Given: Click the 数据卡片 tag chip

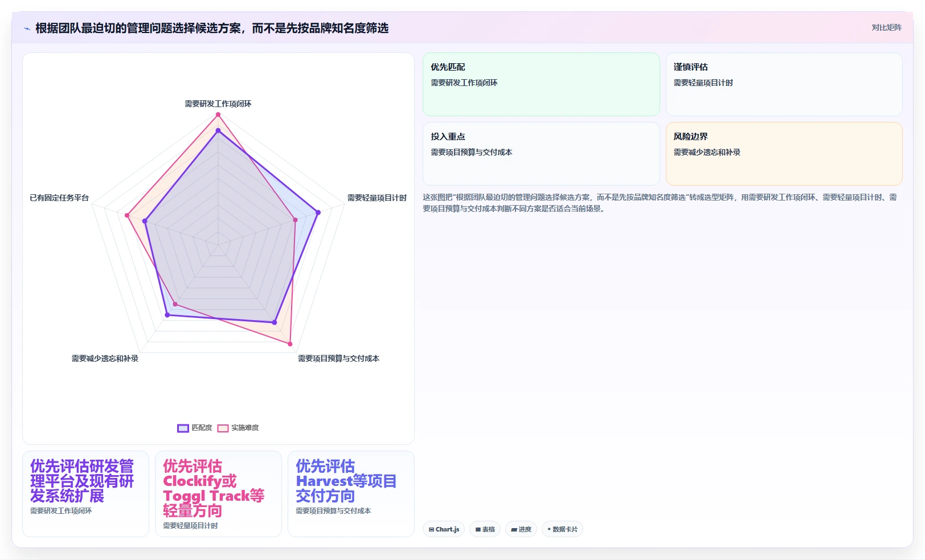Looking at the screenshot, I should (562, 529).
